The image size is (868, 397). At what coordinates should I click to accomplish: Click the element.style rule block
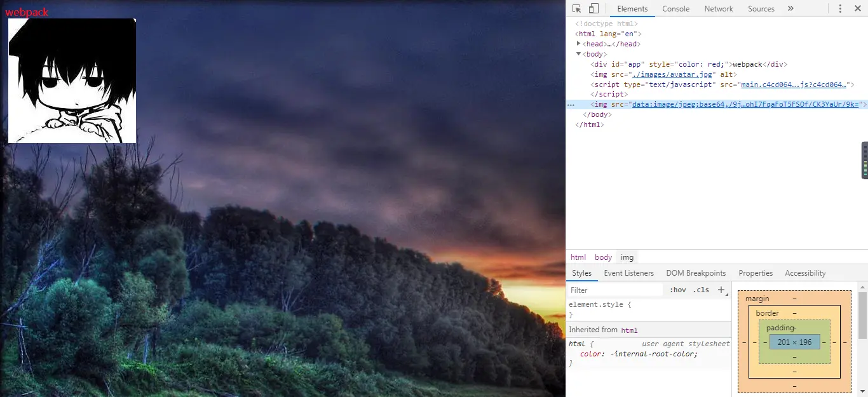649,309
